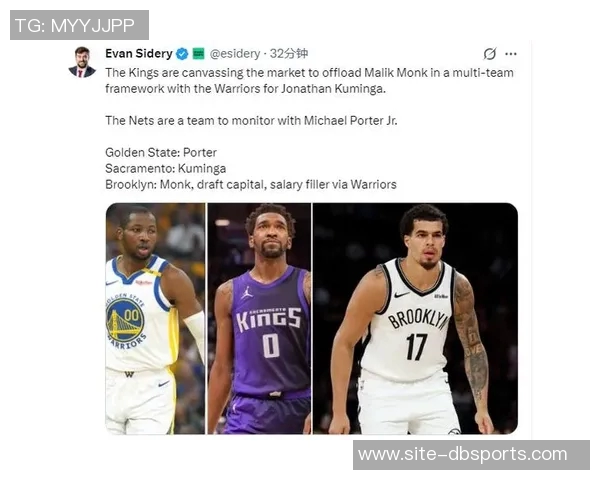Open the Brooklyn 17 jersey photo

416,318
